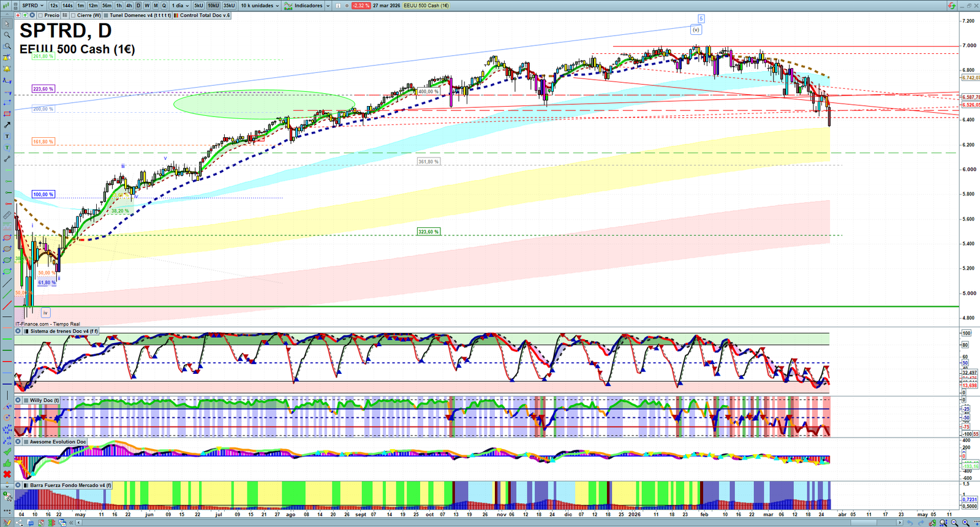Select the green checkmark marker tool

[x=7, y=452]
